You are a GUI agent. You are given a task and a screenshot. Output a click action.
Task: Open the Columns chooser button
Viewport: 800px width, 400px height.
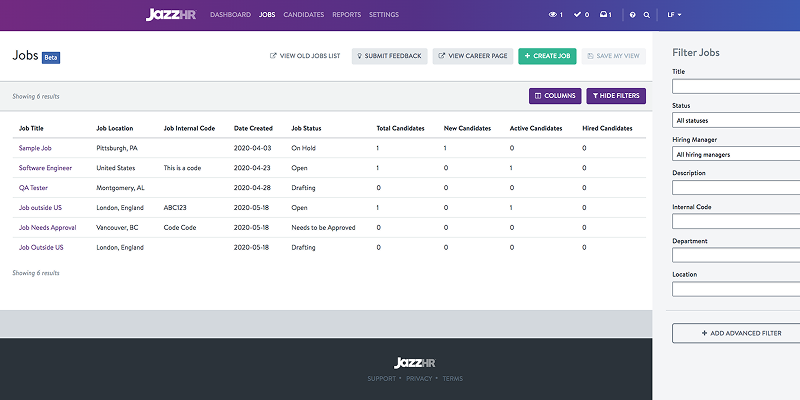coord(555,96)
